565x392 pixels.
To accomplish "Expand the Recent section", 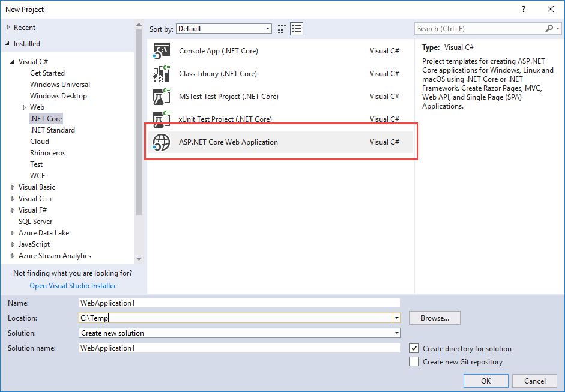I will click(x=8, y=28).
